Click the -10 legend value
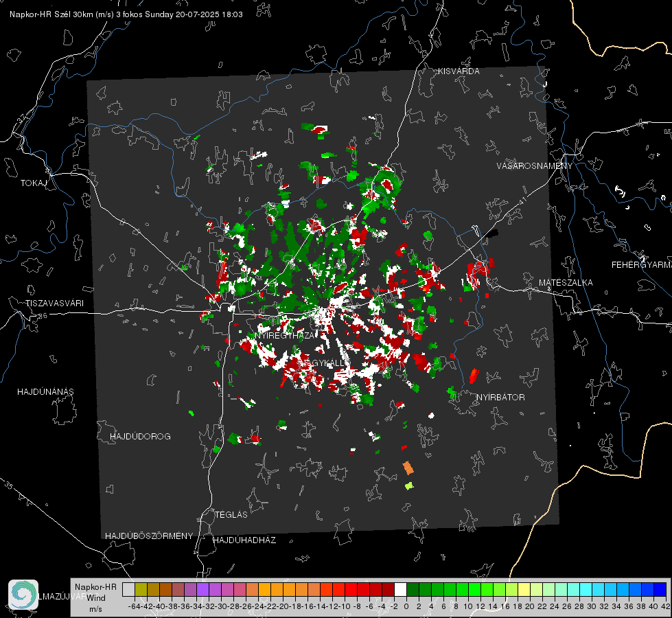This screenshot has width=672, height=618. (x=345, y=606)
